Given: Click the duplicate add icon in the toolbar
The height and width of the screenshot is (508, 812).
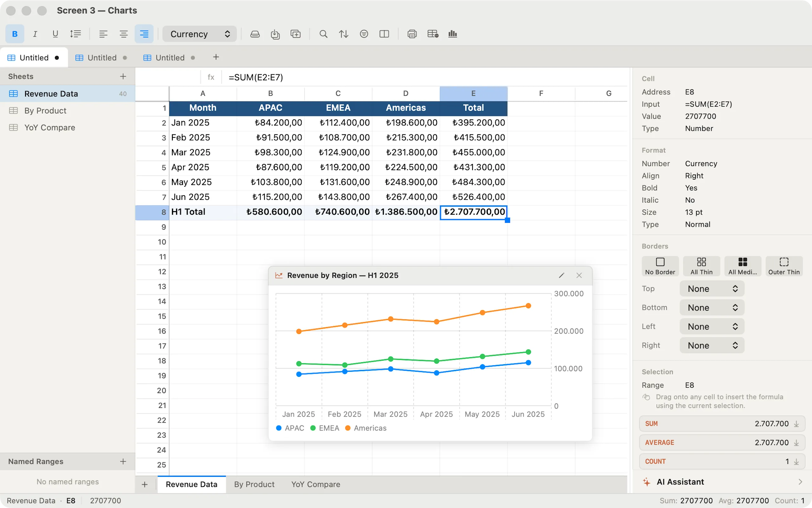Looking at the screenshot, I should pos(296,34).
